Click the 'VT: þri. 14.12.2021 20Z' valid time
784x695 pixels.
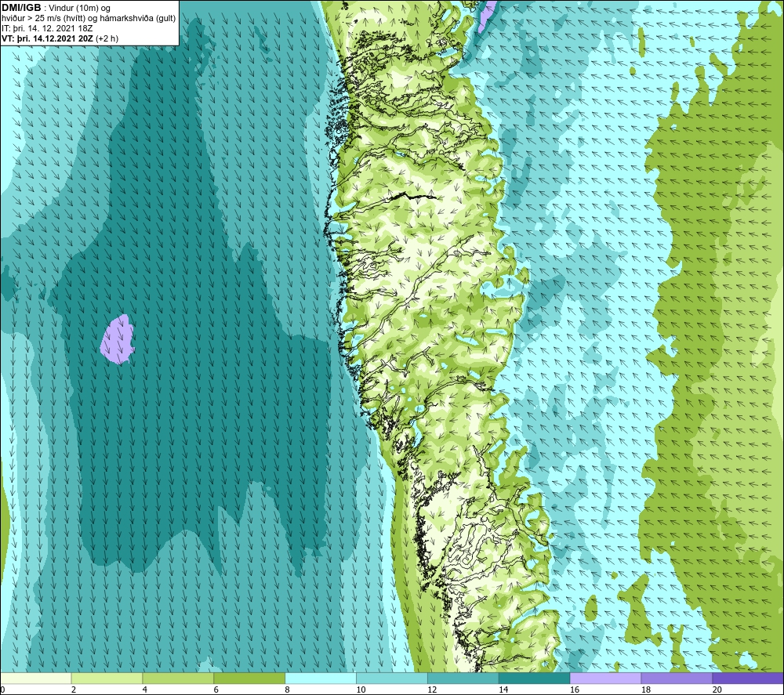pos(47,38)
